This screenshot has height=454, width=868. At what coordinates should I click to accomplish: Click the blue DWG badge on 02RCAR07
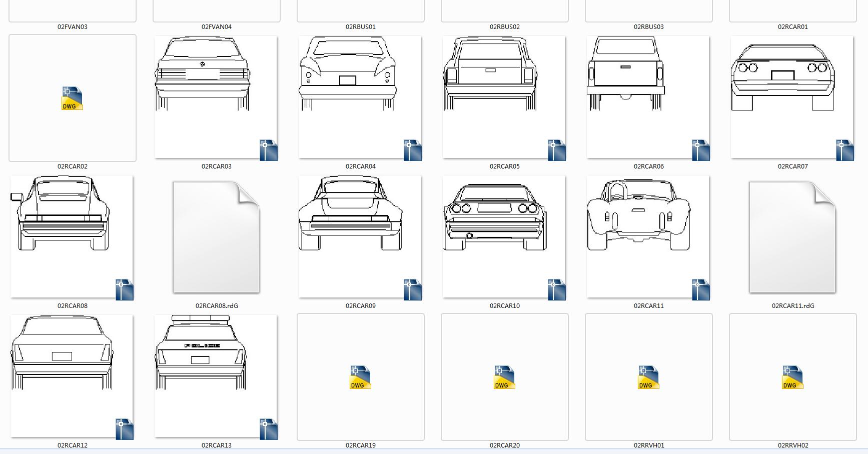(x=845, y=150)
